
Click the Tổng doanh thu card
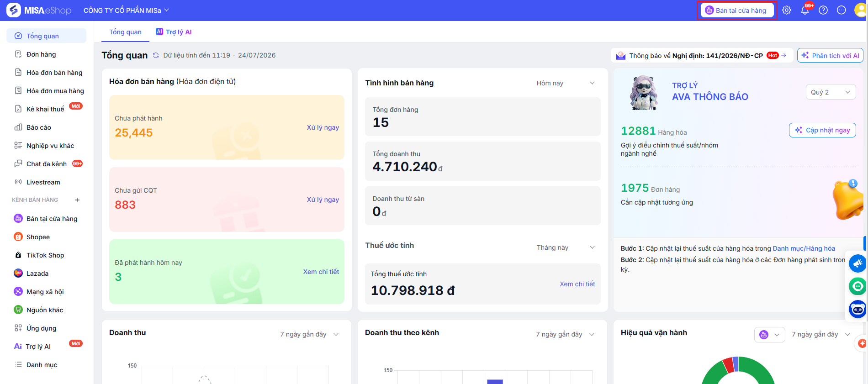point(482,161)
